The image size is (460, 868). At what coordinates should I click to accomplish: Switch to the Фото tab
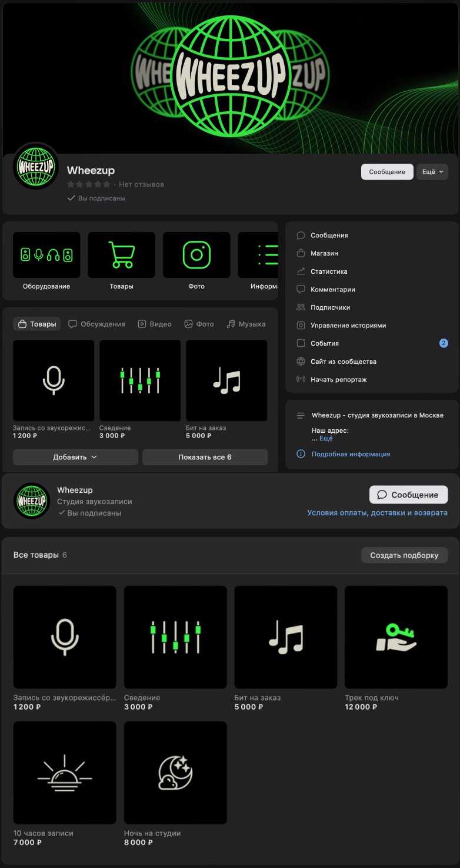point(199,324)
